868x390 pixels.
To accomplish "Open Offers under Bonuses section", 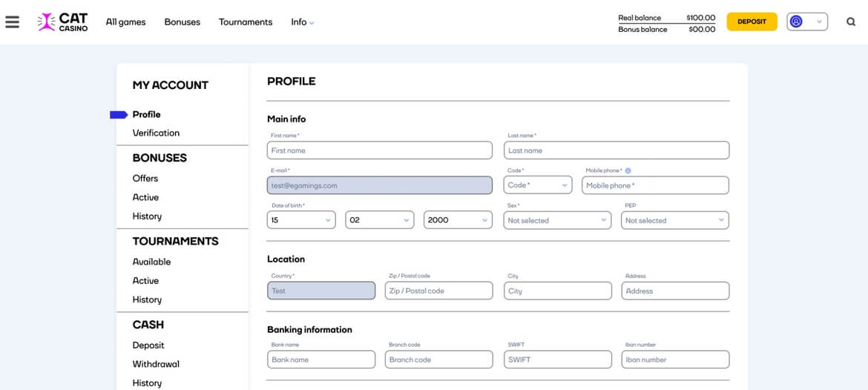I will click(x=145, y=178).
